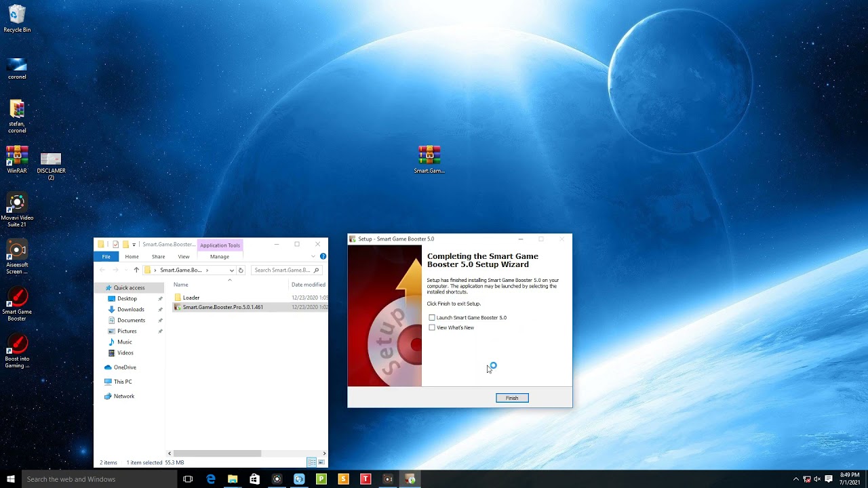The height and width of the screenshot is (488, 868).
Task: Select Network in navigation pane
Action: (x=124, y=396)
